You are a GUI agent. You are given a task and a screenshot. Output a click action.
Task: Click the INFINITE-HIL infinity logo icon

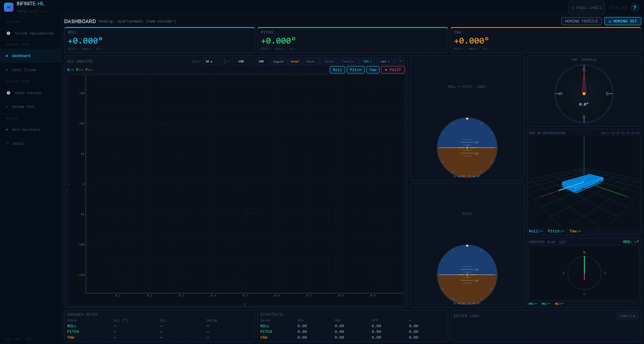(x=9, y=7)
